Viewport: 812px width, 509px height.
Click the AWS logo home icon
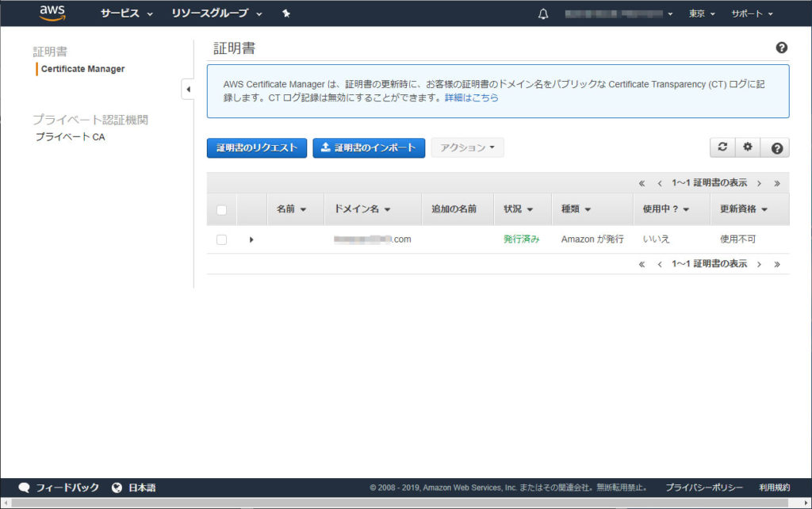tap(52, 13)
